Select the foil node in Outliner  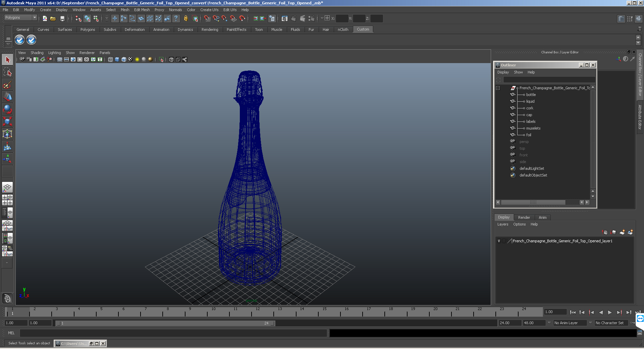coord(529,135)
